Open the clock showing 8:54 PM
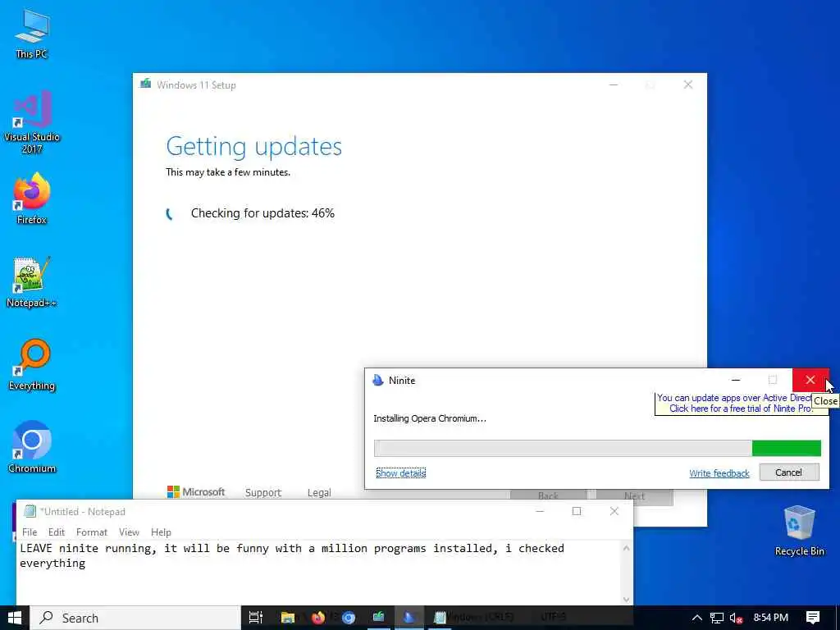 point(771,618)
